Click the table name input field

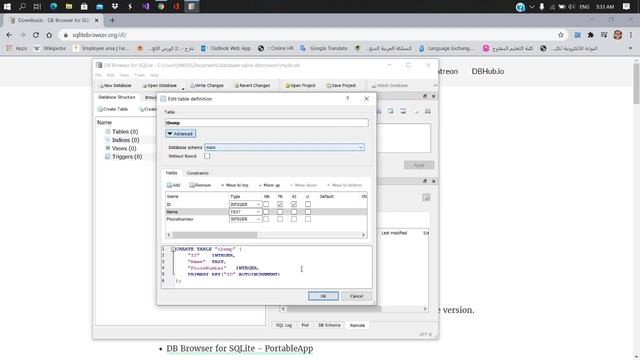click(267, 122)
